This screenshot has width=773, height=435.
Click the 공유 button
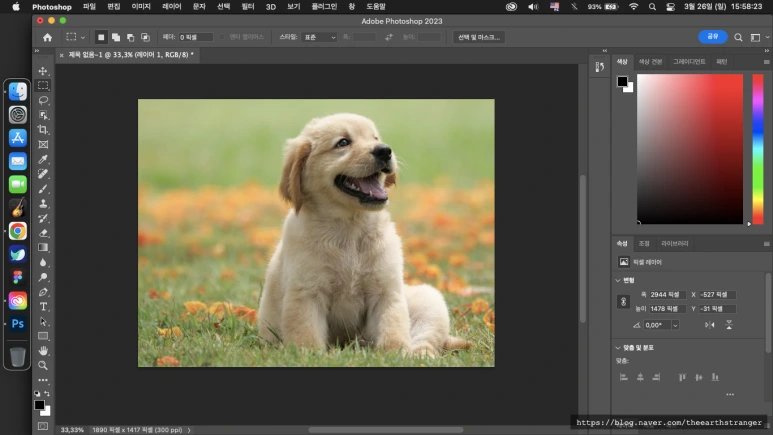712,36
